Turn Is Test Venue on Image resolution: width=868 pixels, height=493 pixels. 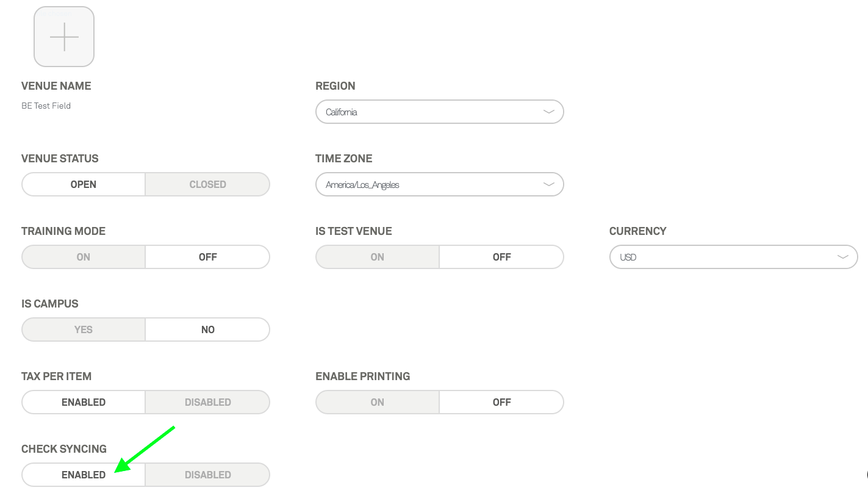tap(378, 257)
